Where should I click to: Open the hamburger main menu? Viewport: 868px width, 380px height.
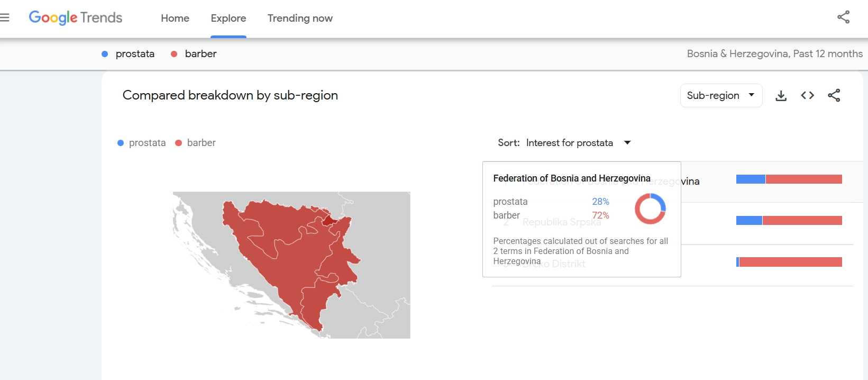click(x=5, y=17)
